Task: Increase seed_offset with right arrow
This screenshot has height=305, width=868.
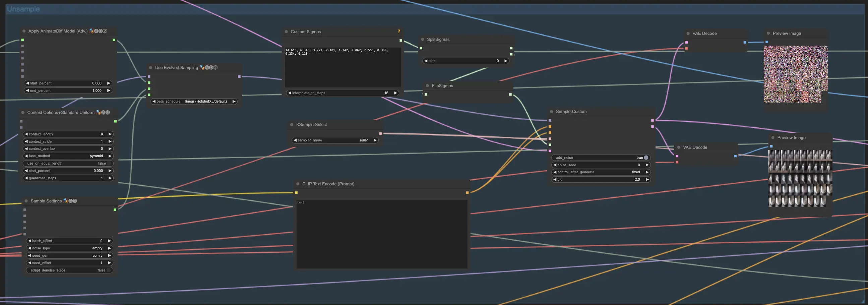Action: tap(110, 263)
